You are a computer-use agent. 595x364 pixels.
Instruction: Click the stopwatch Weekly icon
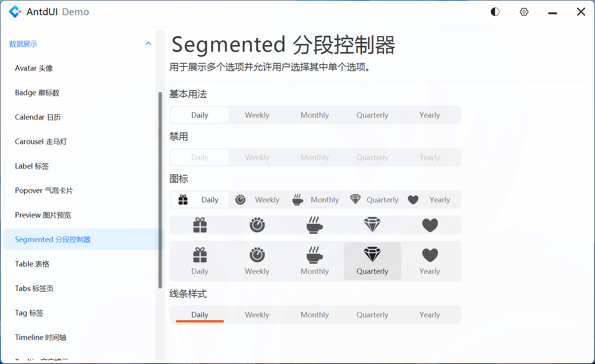coord(240,199)
